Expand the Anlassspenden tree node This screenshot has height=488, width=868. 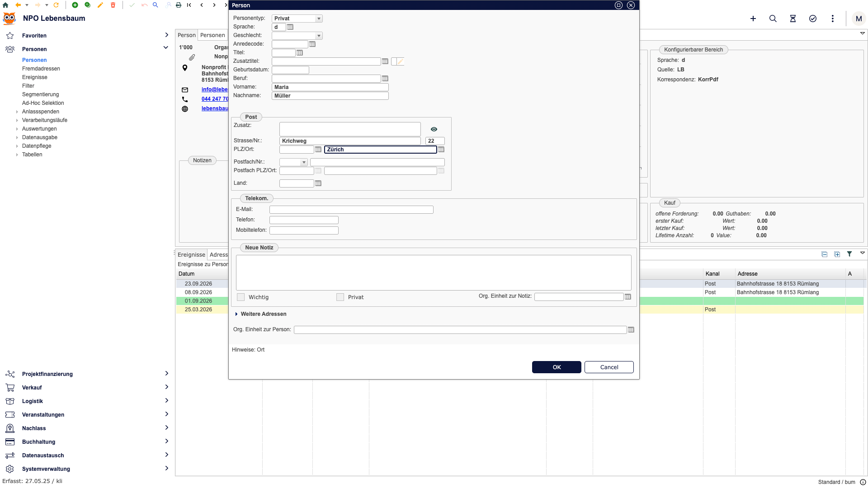pos(17,112)
